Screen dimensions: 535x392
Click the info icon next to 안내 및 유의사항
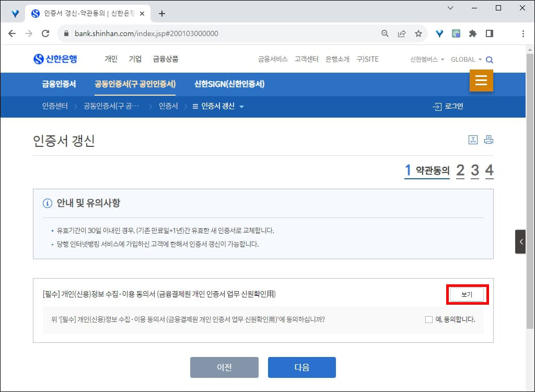[x=48, y=203]
